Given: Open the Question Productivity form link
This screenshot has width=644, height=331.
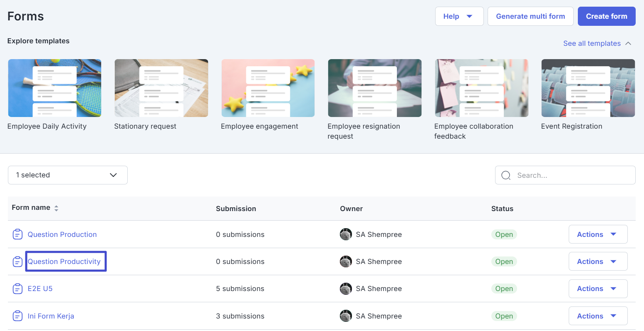Looking at the screenshot, I should pos(64,261).
